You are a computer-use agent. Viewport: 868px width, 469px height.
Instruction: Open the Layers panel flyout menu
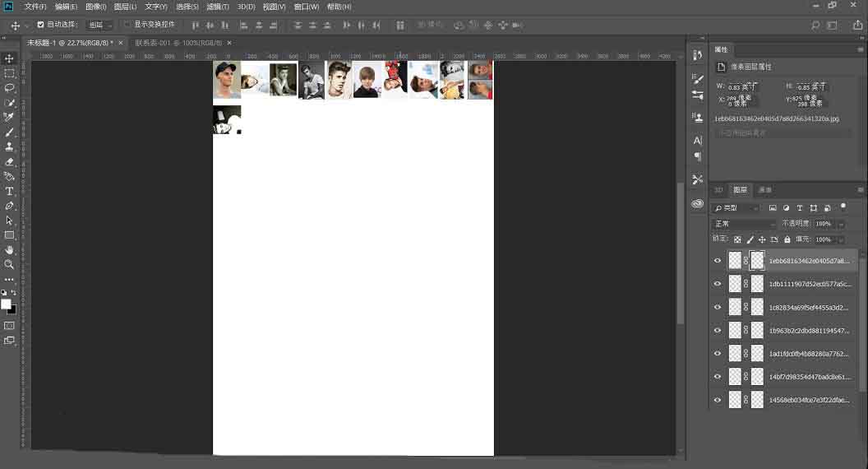click(x=860, y=190)
